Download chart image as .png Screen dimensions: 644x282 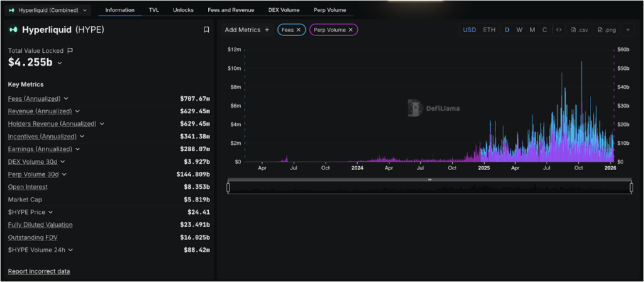[606, 30]
